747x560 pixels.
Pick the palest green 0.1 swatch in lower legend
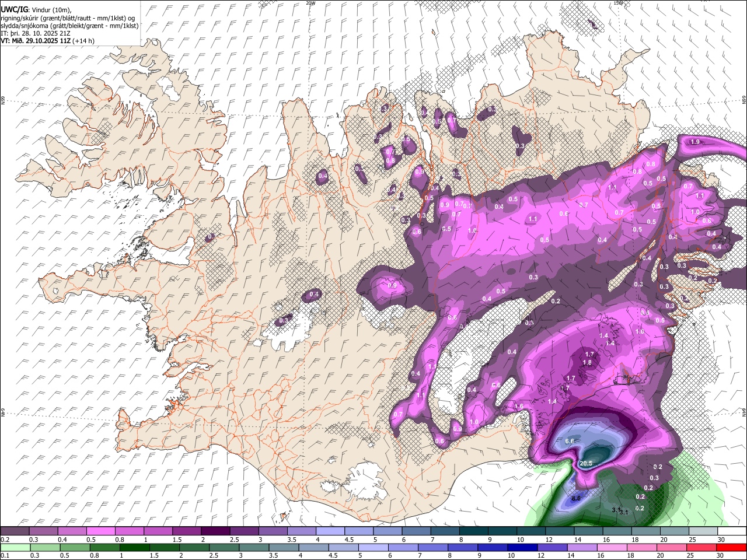(x=15, y=547)
